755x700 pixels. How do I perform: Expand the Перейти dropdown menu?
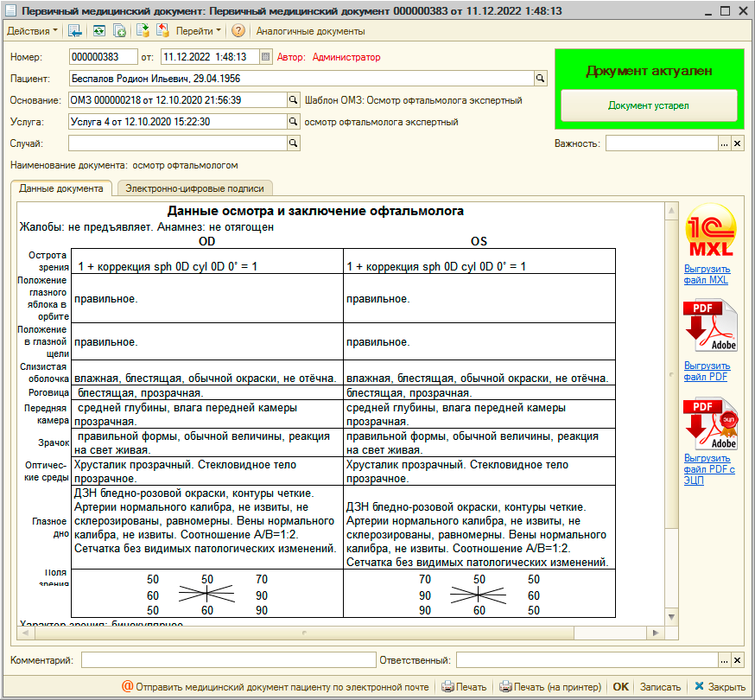point(199,31)
